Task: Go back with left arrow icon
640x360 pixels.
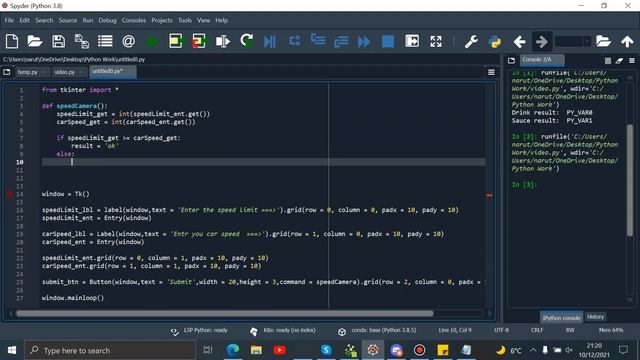Action: [519, 41]
